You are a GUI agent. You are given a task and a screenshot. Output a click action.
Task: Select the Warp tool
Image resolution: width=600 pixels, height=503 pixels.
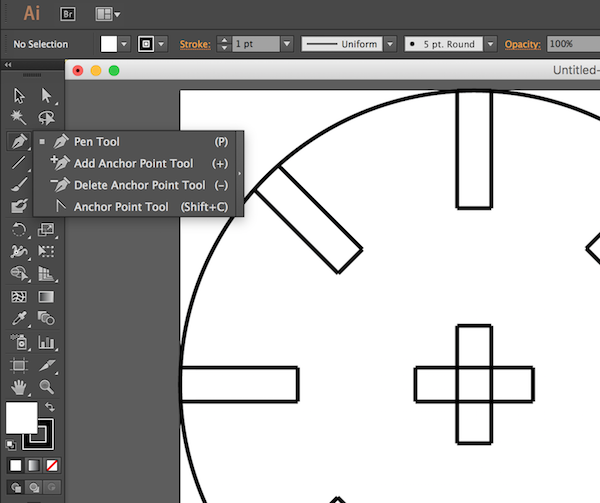click(x=19, y=251)
